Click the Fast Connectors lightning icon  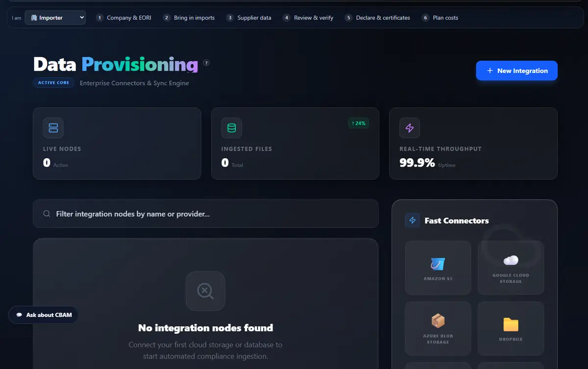click(413, 221)
